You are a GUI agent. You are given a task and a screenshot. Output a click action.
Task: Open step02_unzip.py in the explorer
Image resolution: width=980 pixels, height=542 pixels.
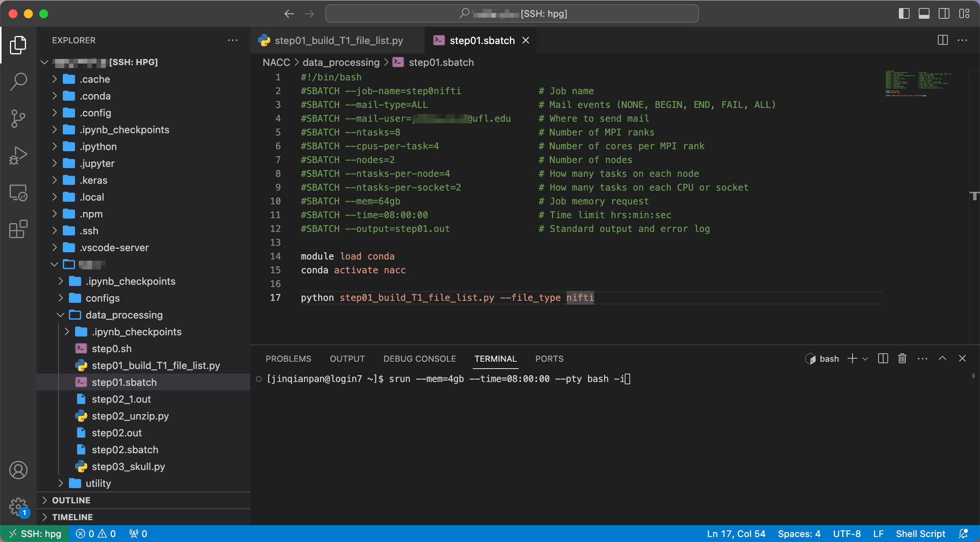130,416
